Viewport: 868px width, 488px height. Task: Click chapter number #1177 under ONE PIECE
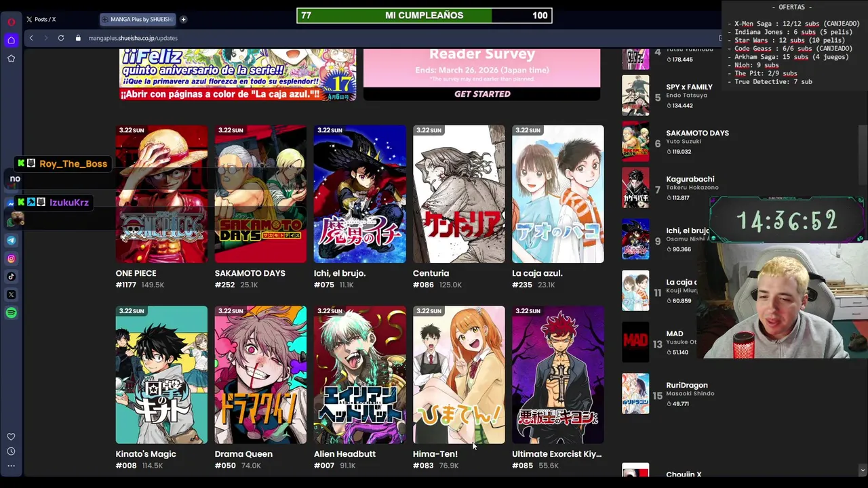click(x=126, y=285)
